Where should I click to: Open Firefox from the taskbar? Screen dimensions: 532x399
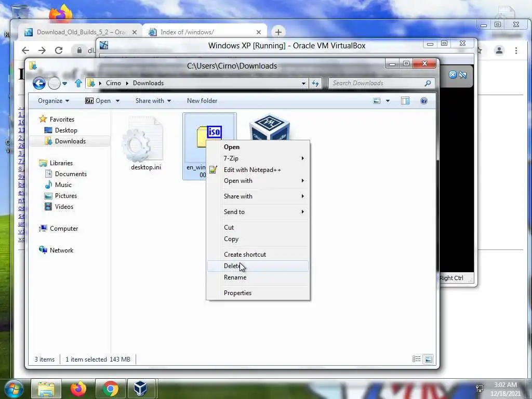click(78, 389)
